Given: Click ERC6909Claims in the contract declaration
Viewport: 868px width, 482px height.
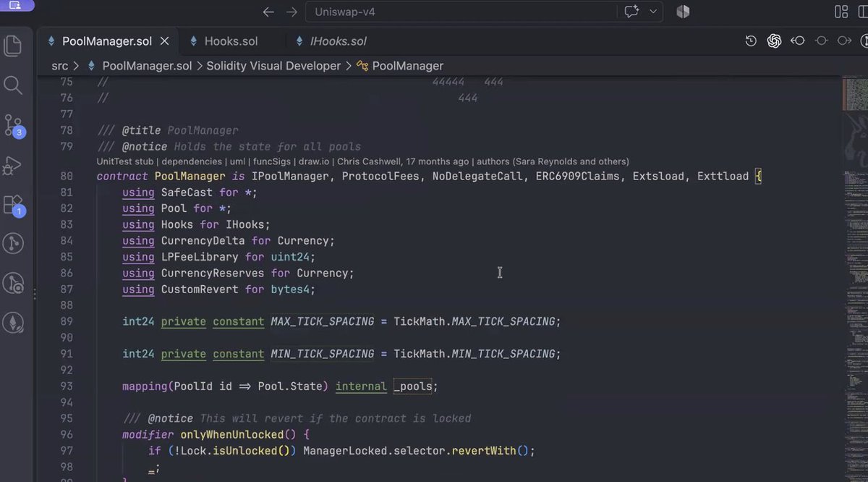Looking at the screenshot, I should (x=577, y=176).
